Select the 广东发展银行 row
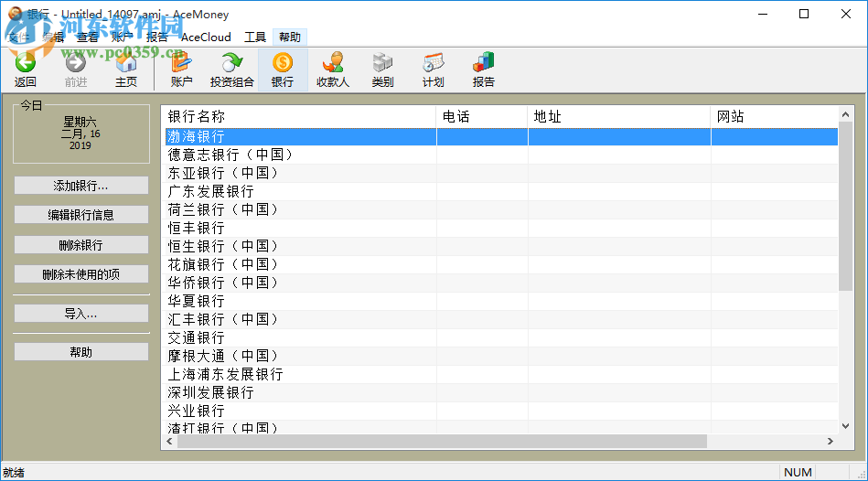868x481 pixels. click(501, 191)
